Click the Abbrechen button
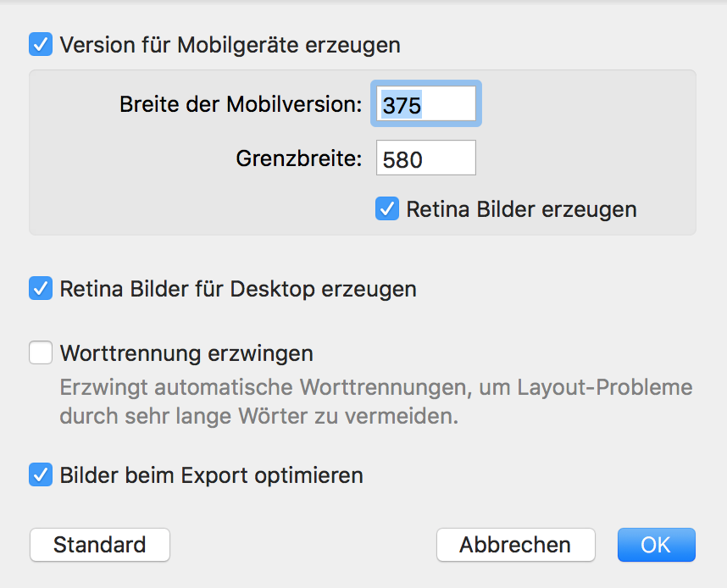The height and width of the screenshot is (588, 727). tap(515, 545)
